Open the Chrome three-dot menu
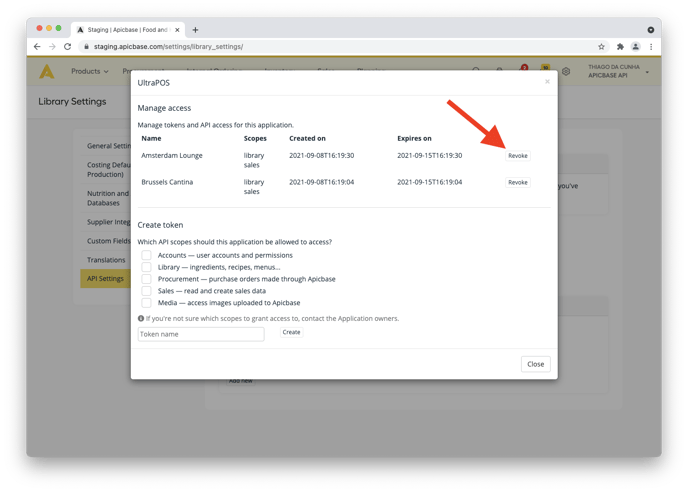Viewport: 688px width, 492px height. tap(651, 47)
